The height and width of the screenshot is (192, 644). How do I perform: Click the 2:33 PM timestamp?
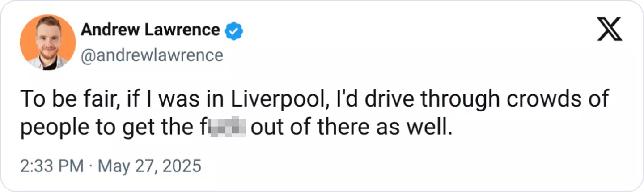[x=52, y=166]
